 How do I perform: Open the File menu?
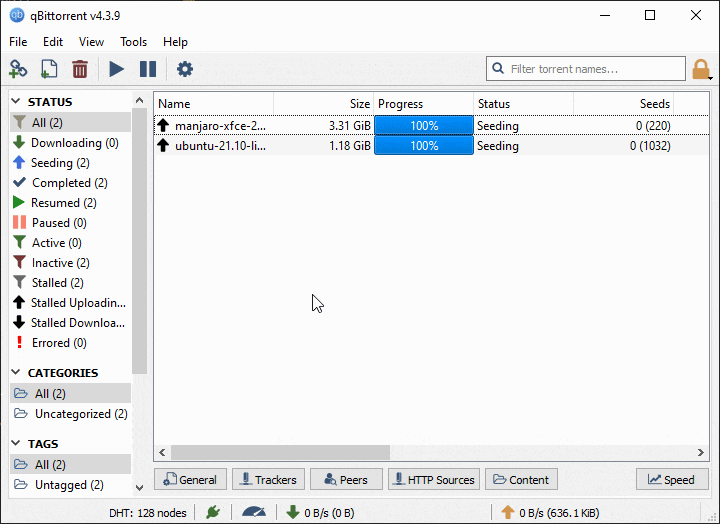point(18,42)
